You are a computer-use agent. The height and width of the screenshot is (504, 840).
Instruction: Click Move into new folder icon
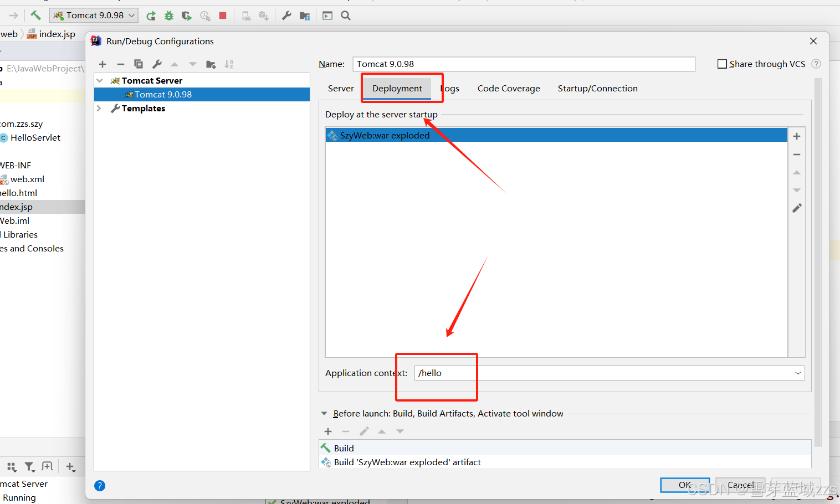pos(211,64)
